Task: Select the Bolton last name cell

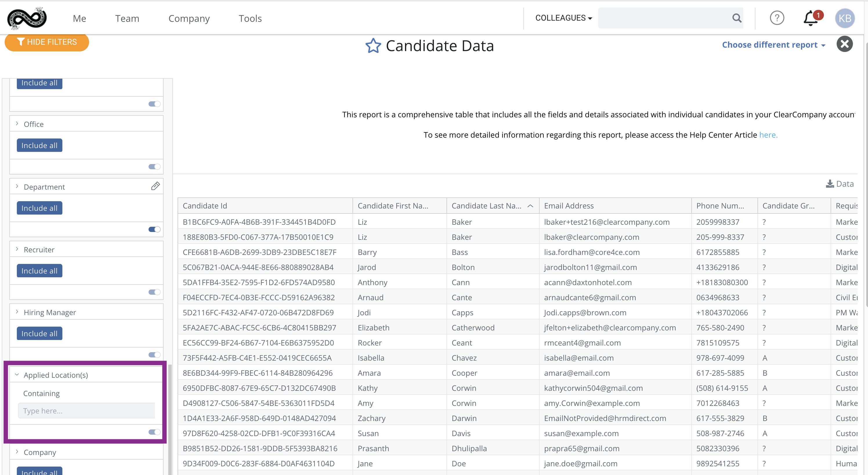Action: [493, 267]
